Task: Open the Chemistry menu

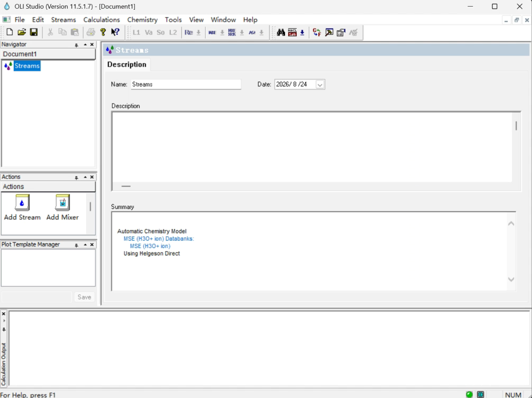Action: click(x=143, y=19)
